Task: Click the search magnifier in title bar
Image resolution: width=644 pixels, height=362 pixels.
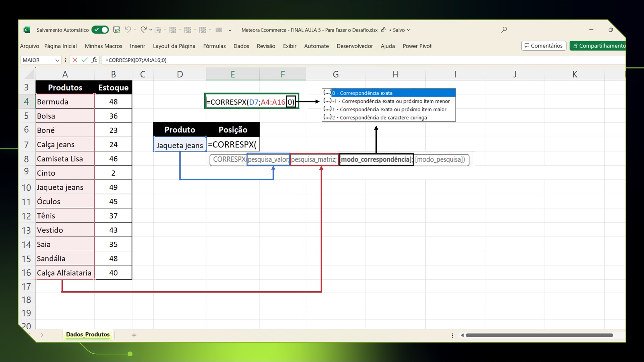Action: [x=504, y=30]
